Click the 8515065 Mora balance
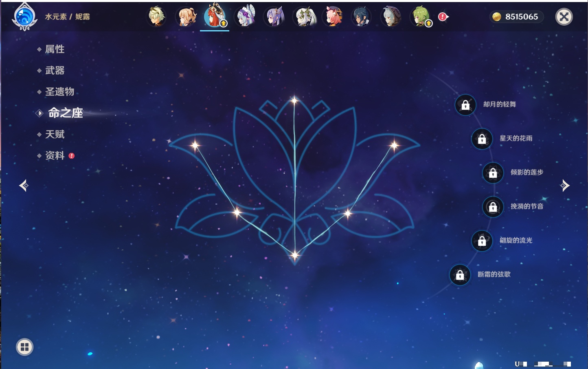588x369 pixels. 522,17
